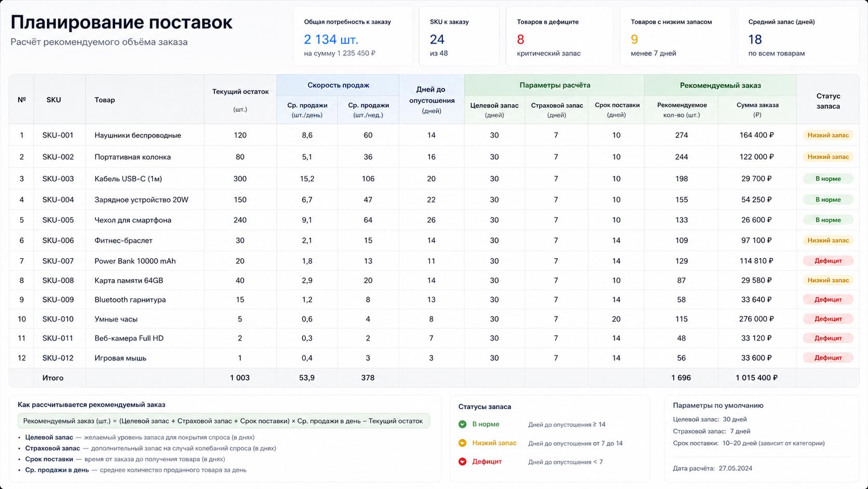Select product Умные часы
Viewport: 868px width, 489px height.
click(116, 319)
